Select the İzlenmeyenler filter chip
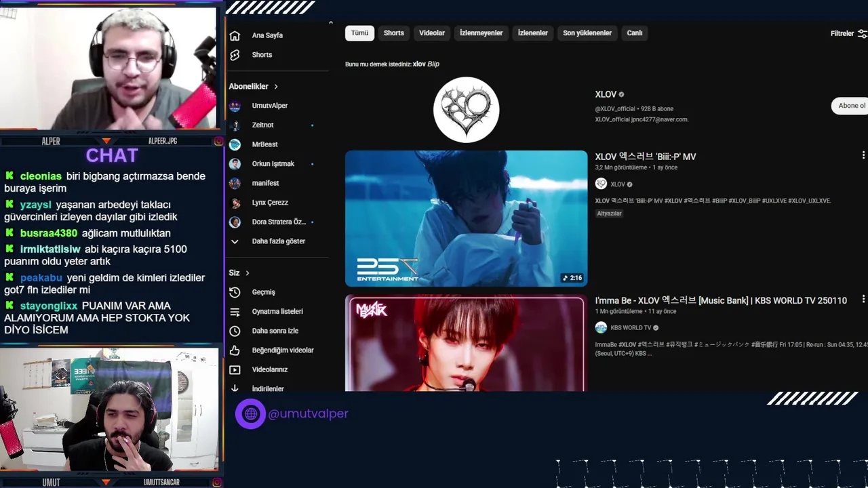Screen dimensions: 868x488 click(x=481, y=33)
